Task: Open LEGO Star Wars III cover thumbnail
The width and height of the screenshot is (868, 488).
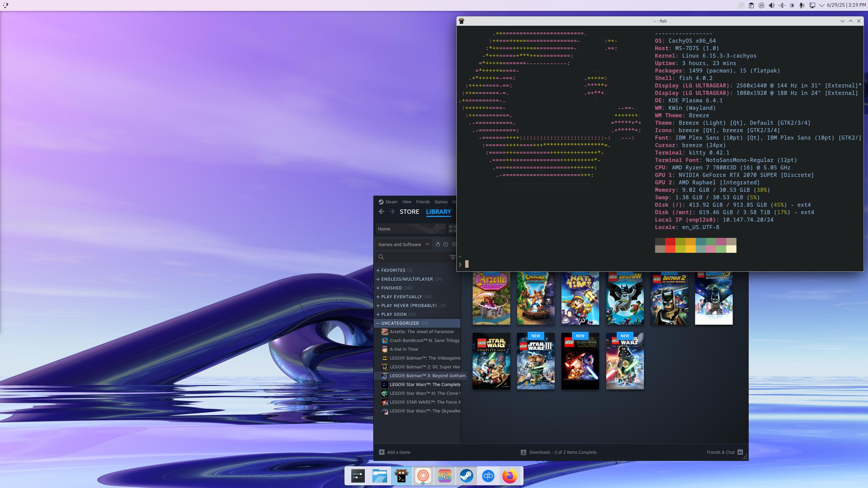Action: pyautogui.click(x=536, y=361)
